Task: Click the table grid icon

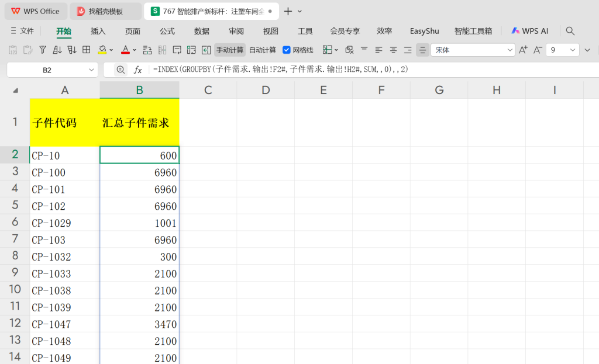Action: [87, 50]
